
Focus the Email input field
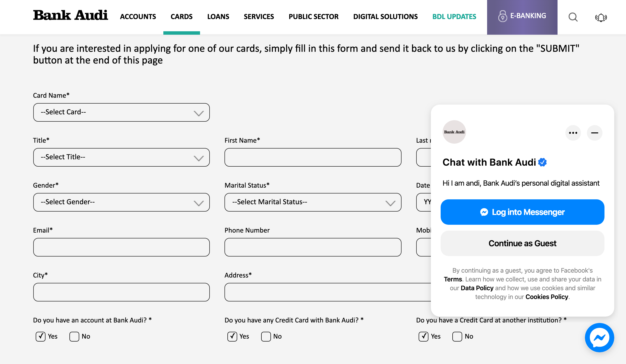(x=121, y=247)
